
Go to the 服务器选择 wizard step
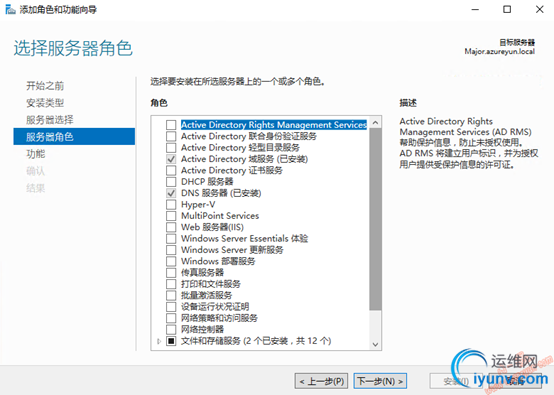tap(50, 120)
